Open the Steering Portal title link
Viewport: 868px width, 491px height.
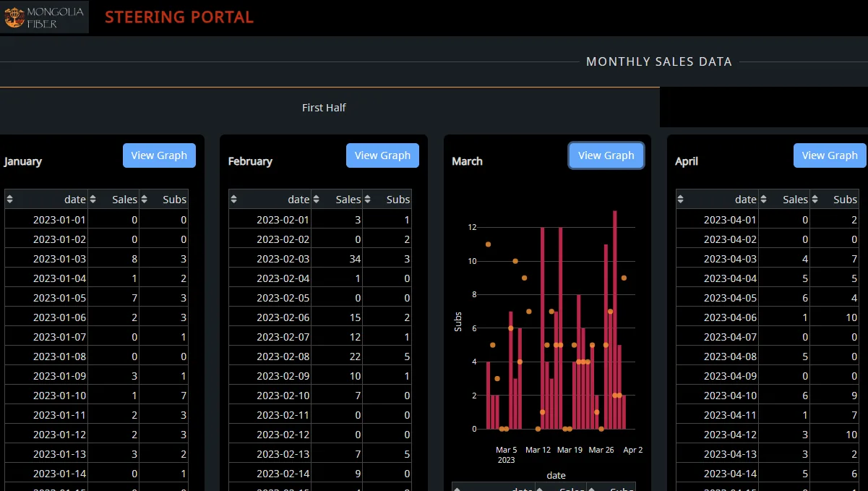point(179,17)
